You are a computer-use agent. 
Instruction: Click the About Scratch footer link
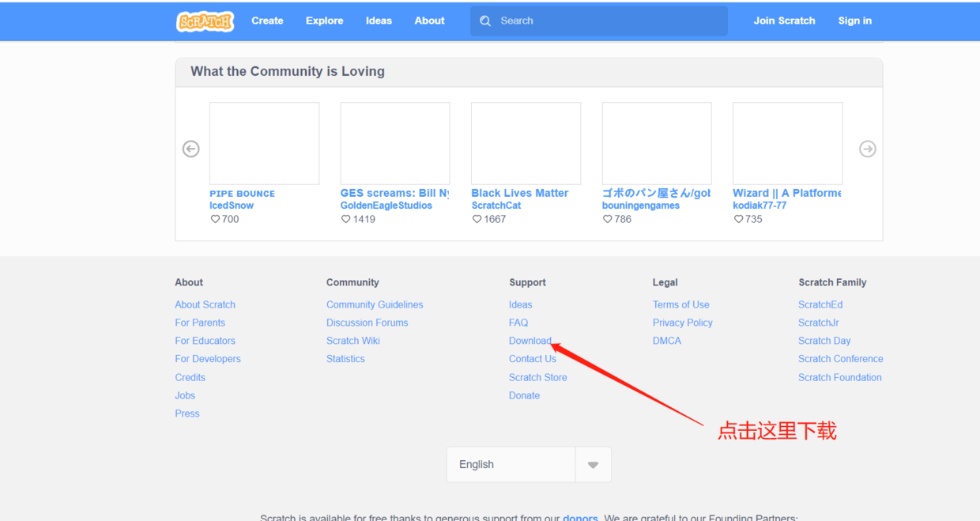pos(205,304)
